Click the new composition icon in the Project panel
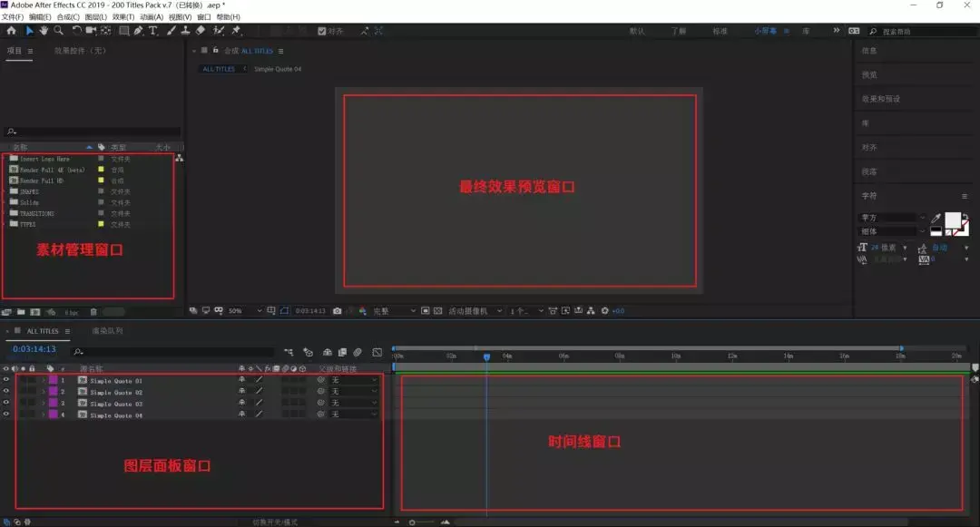Image resolution: width=980 pixels, height=527 pixels. (35, 312)
